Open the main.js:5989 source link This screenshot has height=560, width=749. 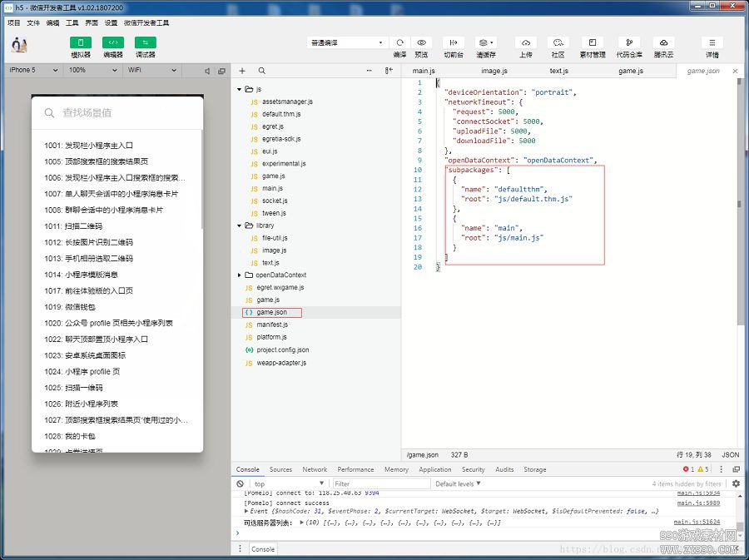point(698,503)
